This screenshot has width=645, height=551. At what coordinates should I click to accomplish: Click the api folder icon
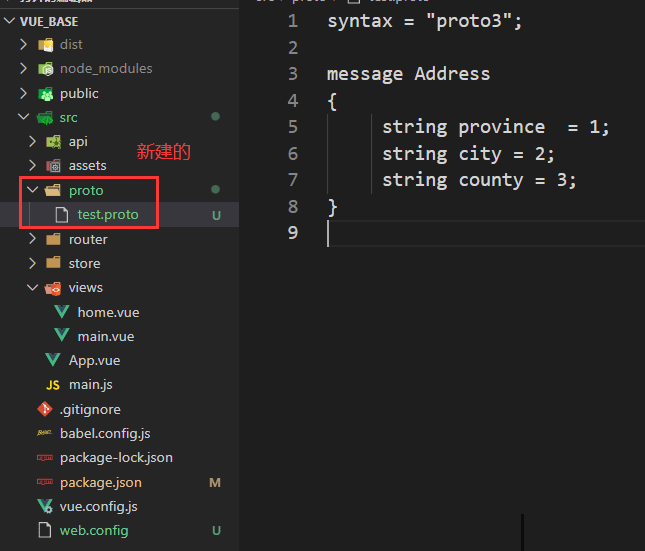(53, 142)
